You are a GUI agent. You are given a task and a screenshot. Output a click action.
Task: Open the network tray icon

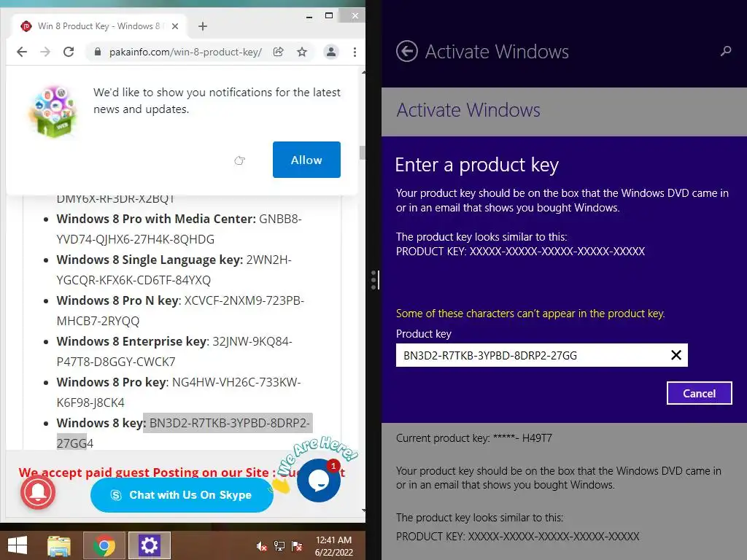click(279, 546)
